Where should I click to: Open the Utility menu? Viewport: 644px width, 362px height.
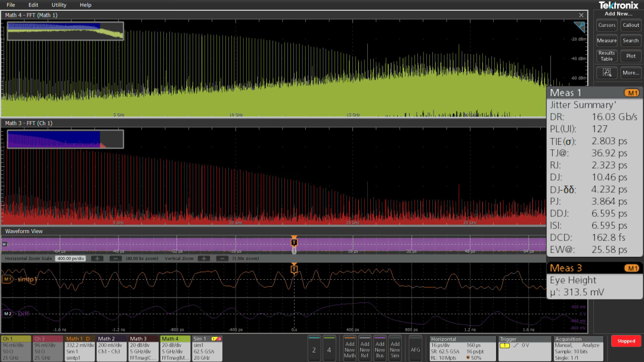[x=59, y=5]
